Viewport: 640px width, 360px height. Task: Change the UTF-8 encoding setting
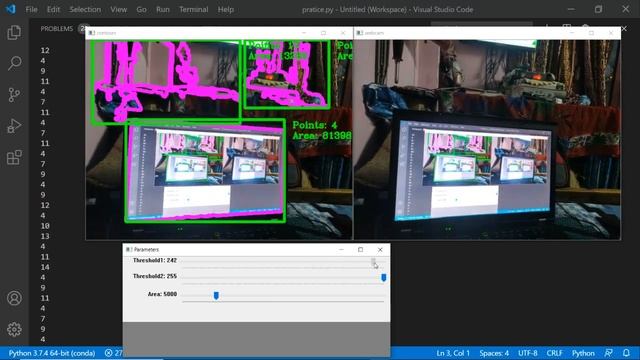[527, 353]
